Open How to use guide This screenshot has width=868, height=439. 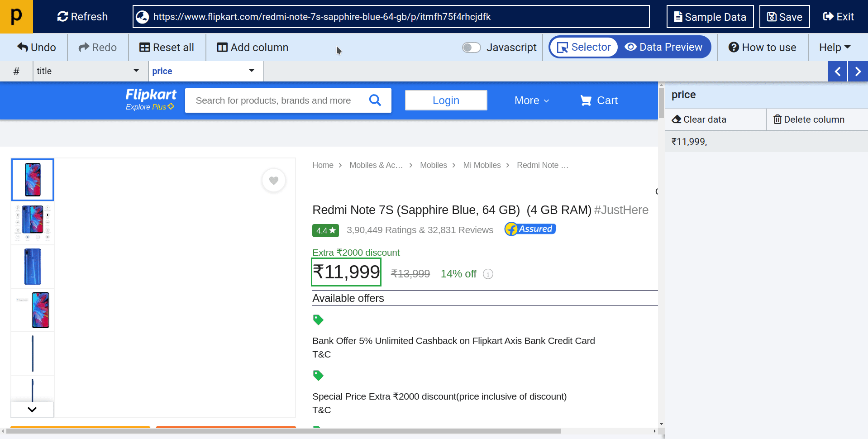tap(762, 48)
